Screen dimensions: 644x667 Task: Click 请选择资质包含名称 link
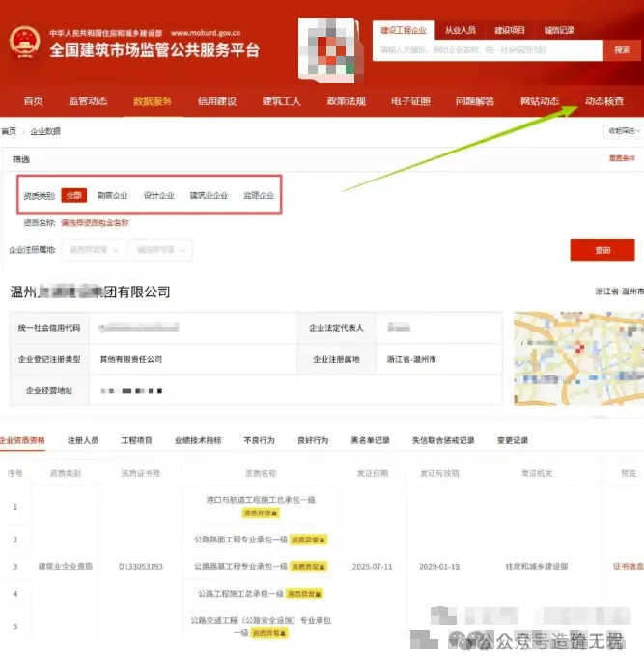(95, 223)
